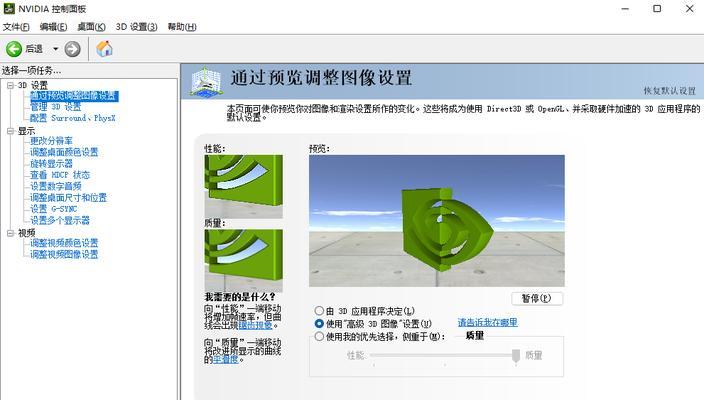704x400 pixels.
Task: Click the 平滑度 hyperlink in help text
Action: tap(225, 360)
